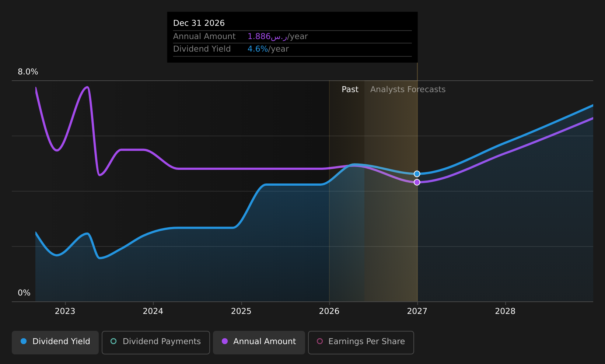Click the Past region label
Viewport: 605px width, 364px height.
click(350, 90)
